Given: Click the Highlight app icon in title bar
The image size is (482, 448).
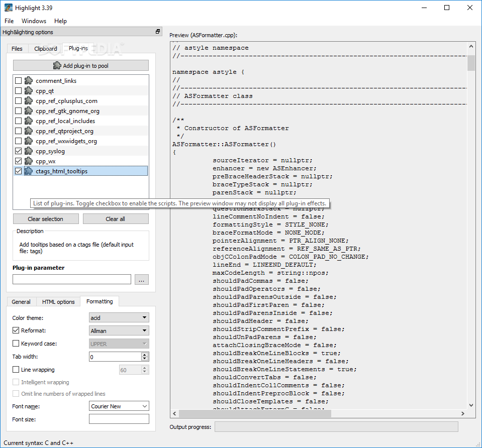Looking at the screenshot, I should [9, 8].
